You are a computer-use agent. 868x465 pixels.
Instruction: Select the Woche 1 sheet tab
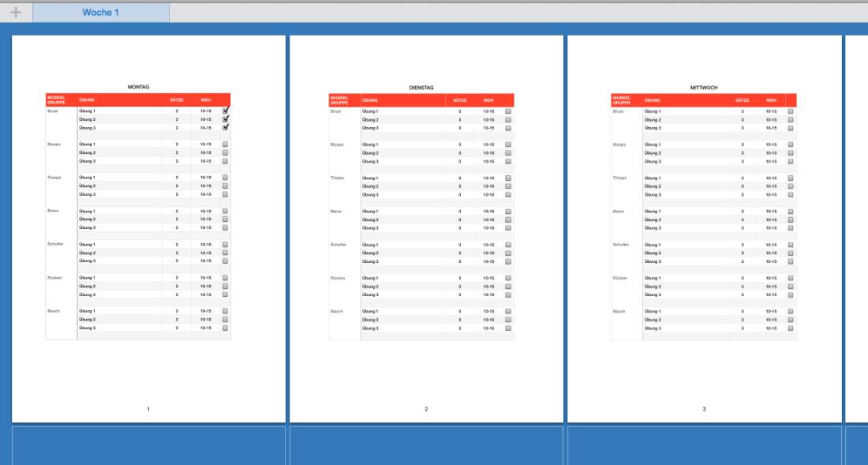tap(103, 12)
